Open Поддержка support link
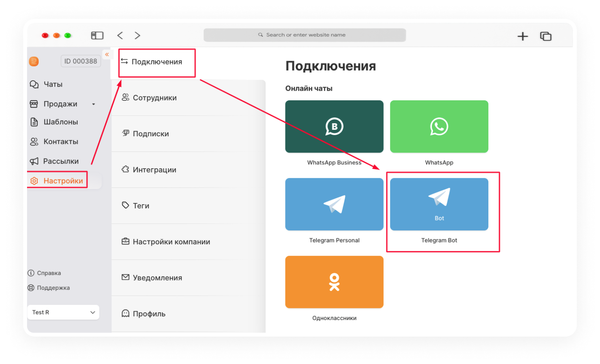600x364 pixels. tap(53, 288)
